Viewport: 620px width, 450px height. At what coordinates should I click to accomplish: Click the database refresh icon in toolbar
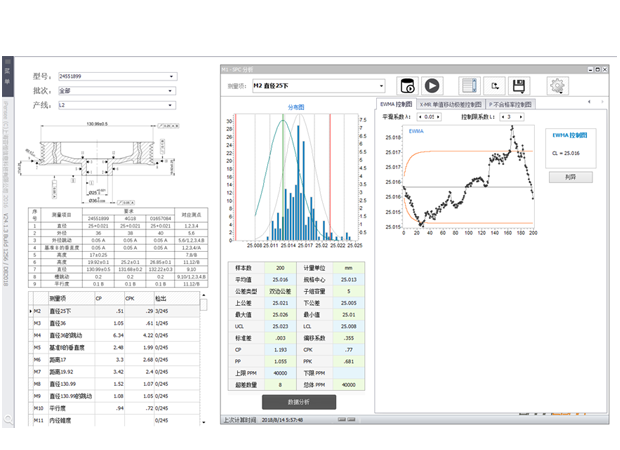pos(407,87)
